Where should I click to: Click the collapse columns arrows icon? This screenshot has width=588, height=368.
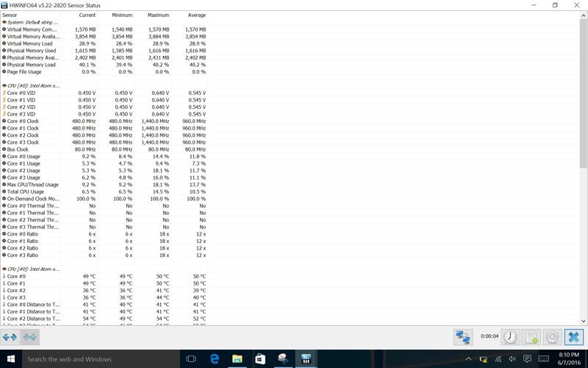[30, 337]
